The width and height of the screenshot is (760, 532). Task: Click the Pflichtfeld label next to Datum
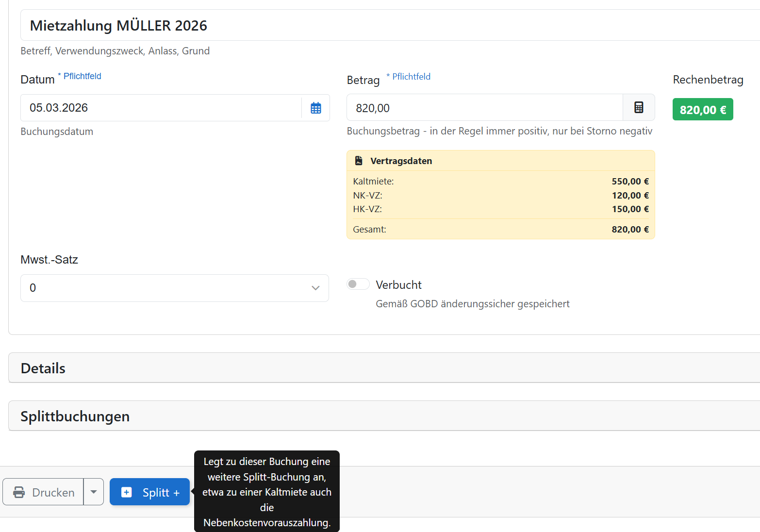click(x=82, y=76)
